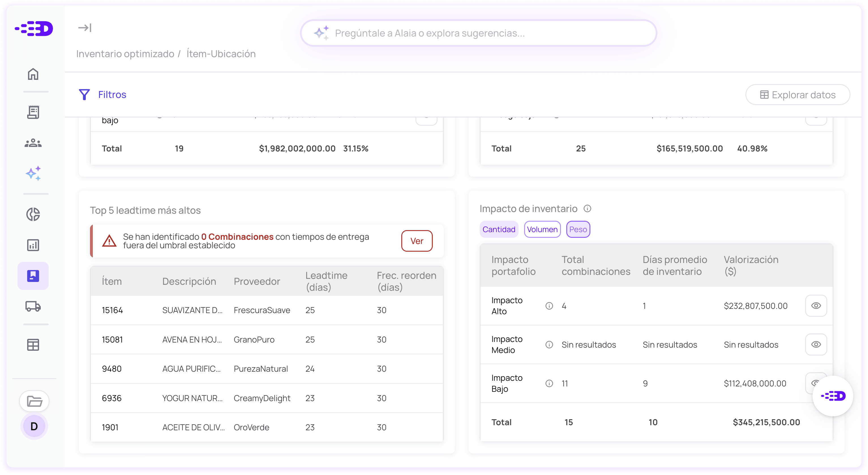This screenshot has height=475, width=868.
Task: Click Impacto portafolio column header
Action: coord(513,266)
